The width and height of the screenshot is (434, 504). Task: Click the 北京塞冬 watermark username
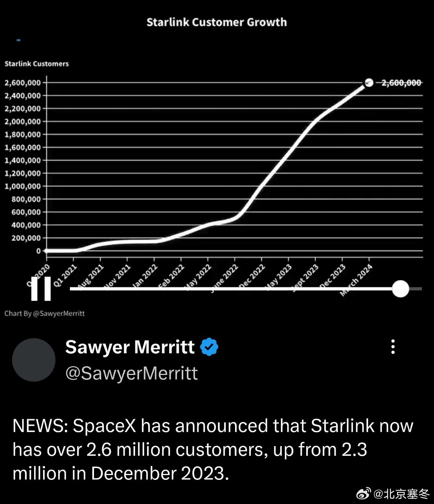coord(402,494)
